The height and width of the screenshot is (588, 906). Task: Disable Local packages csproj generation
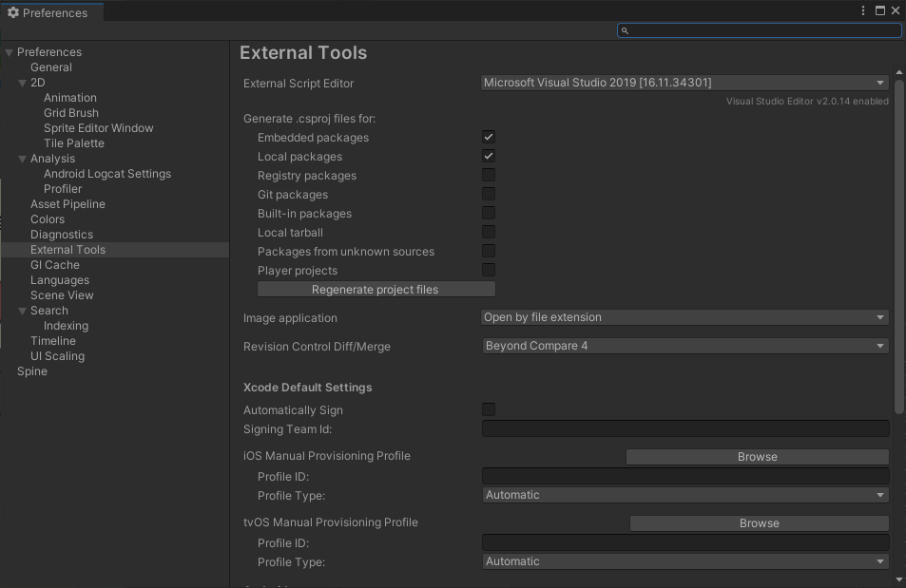489,156
